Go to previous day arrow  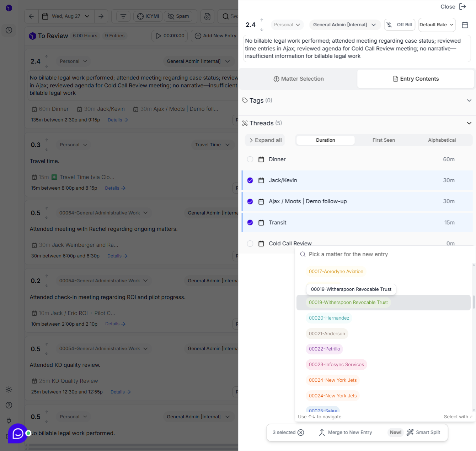[31, 16]
